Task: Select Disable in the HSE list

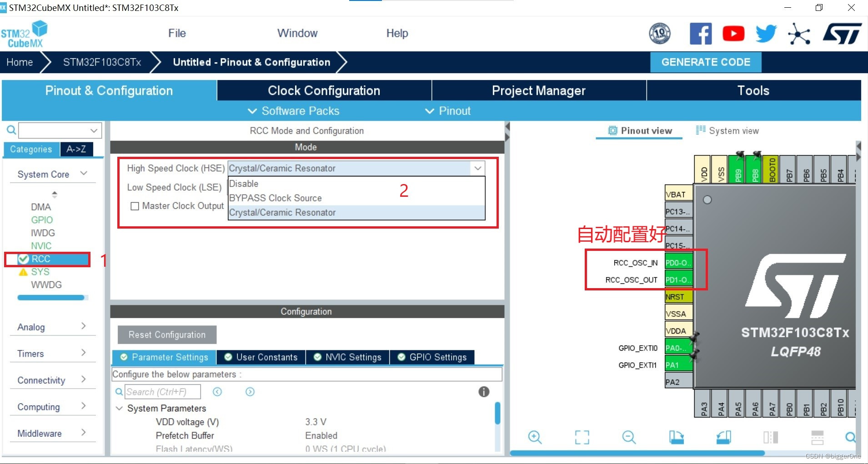Action: [x=356, y=184]
